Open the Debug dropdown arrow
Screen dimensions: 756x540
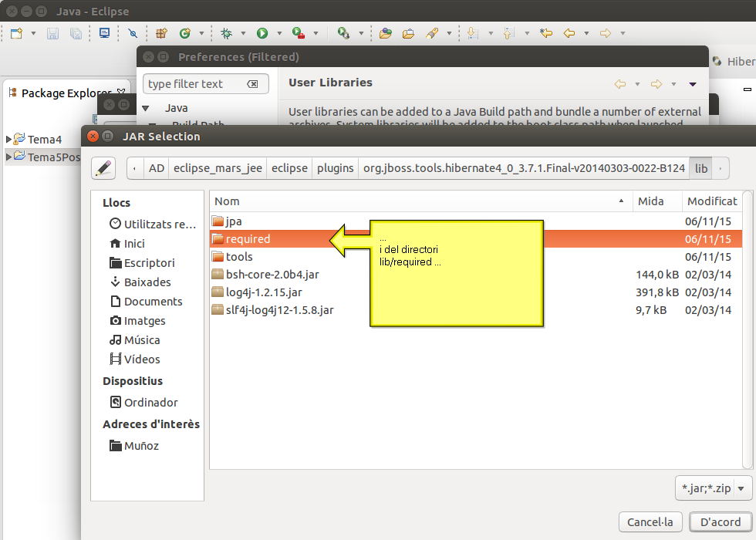[x=243, y=33]
